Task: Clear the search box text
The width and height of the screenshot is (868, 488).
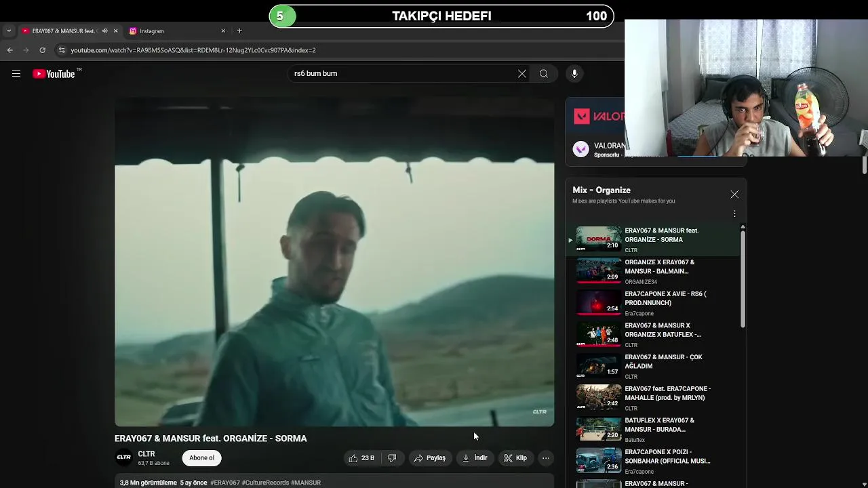Action: 522,74
